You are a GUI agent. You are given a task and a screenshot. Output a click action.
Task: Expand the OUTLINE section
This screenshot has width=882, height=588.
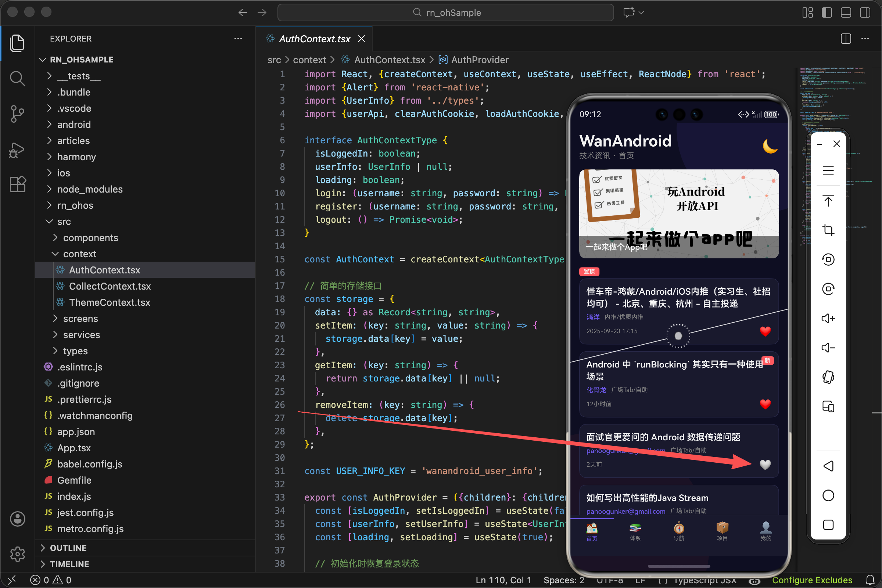pyautogui.click(x=68, y=548)
